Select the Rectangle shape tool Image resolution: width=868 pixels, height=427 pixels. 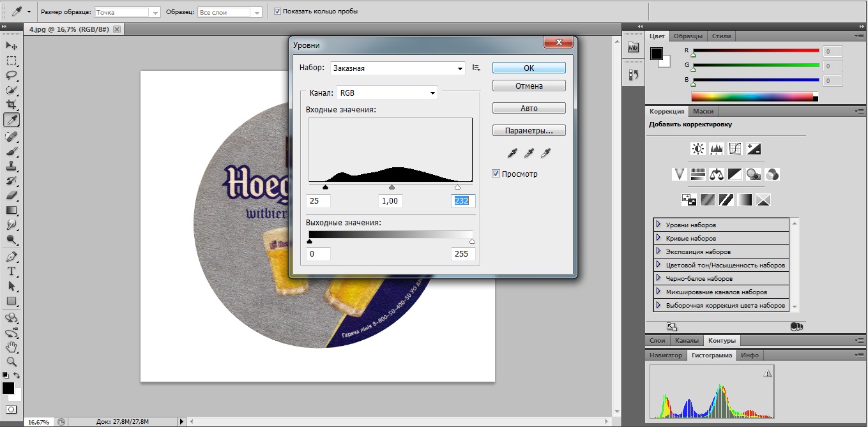[x=11, y=301]
